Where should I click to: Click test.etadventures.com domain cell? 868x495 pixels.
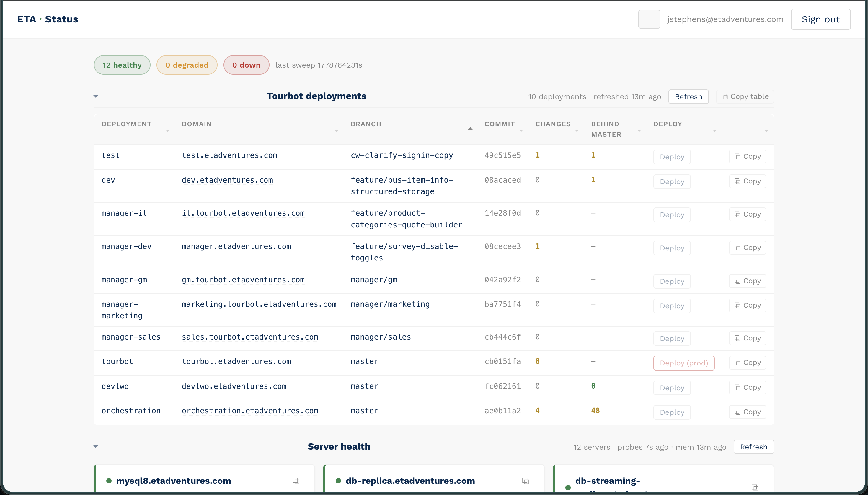[229, 155]
